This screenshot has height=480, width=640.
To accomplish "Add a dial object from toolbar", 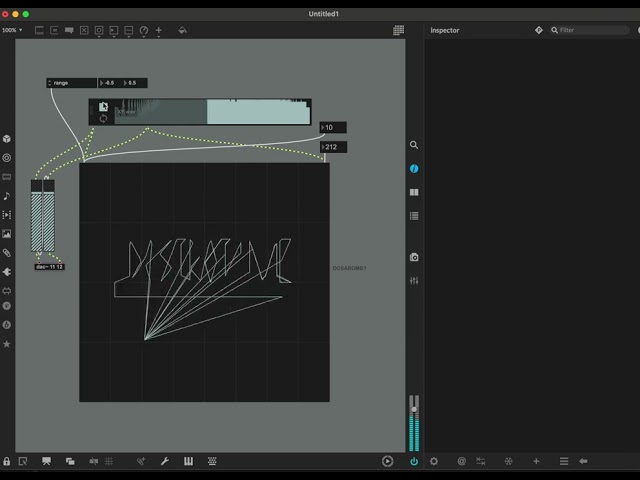I will tap(144, 30).
